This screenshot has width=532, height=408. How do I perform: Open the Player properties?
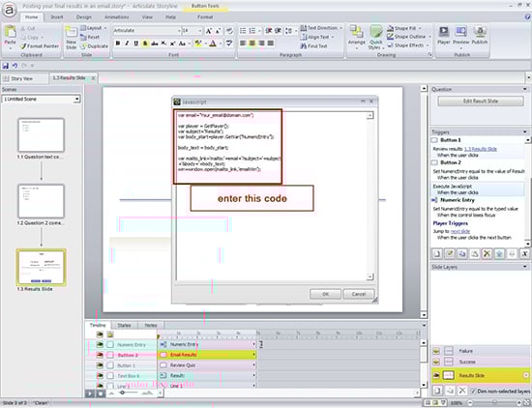pos(443,36)
